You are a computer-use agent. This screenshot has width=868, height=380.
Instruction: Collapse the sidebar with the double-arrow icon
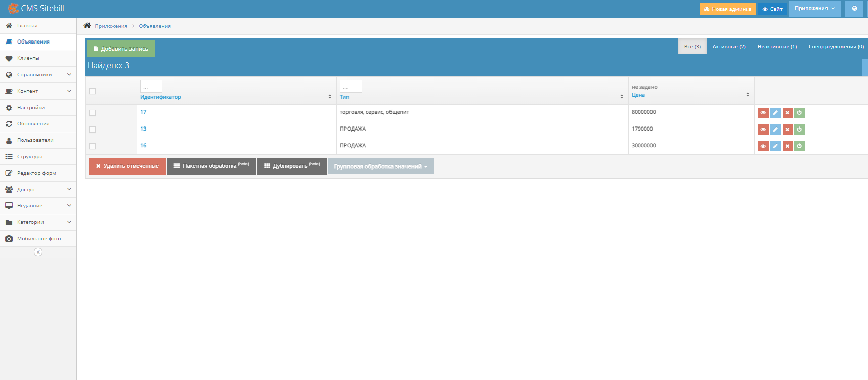click(x=38, y=252)
